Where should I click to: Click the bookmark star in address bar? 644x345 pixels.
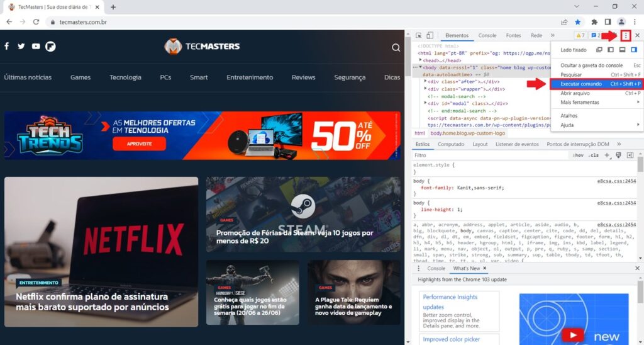pos(577,22)
